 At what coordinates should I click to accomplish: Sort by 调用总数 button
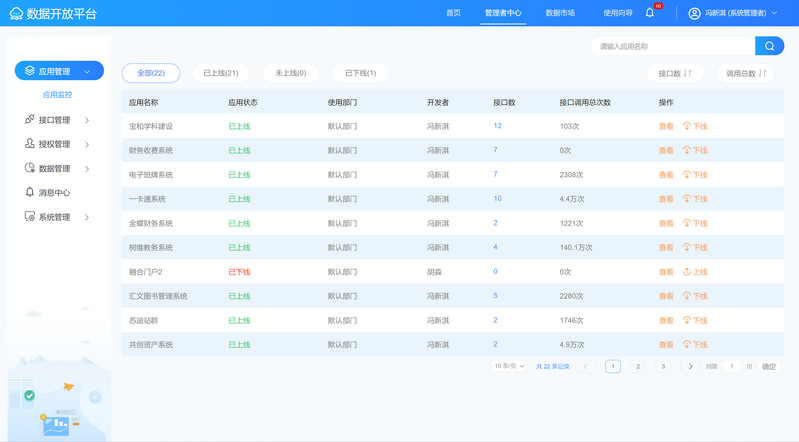[x=745, y=74]
